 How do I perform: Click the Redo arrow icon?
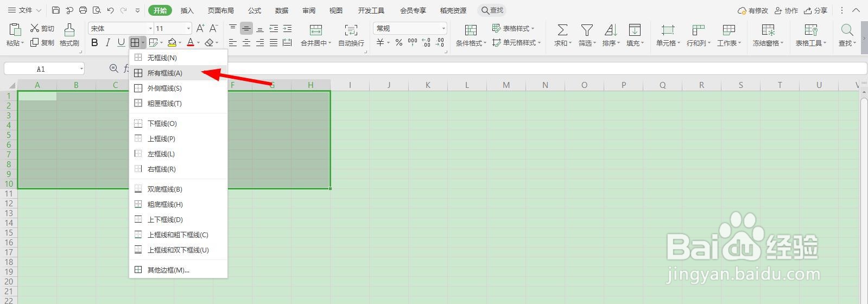click(x=124, y=10)
